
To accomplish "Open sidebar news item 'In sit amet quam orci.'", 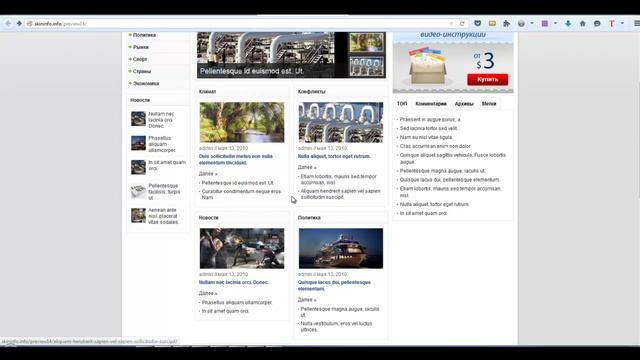I will (x=167, y=165).
